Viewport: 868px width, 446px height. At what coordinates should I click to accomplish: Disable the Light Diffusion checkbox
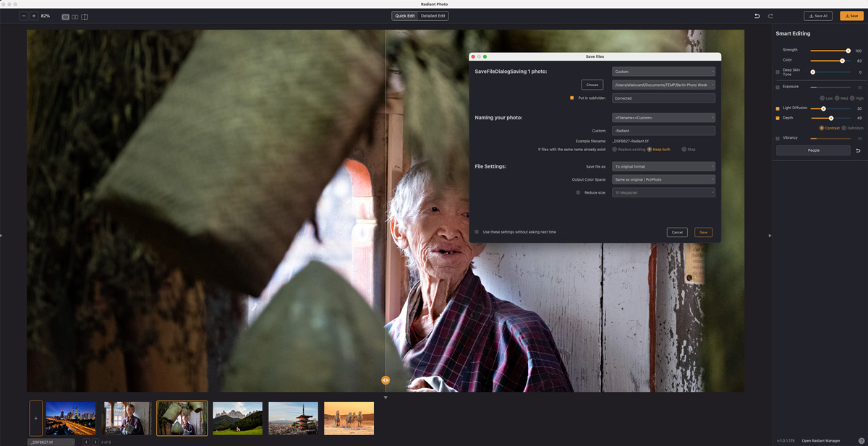[778, 108]
